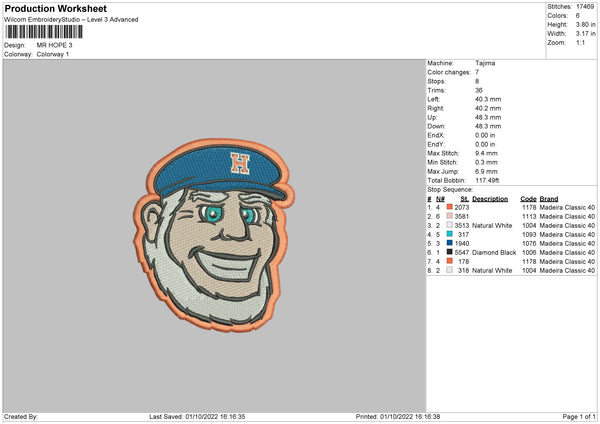Click the machine name "Tajima"
Viewport: 600px width, 424px height.
(x=485, y=63)
